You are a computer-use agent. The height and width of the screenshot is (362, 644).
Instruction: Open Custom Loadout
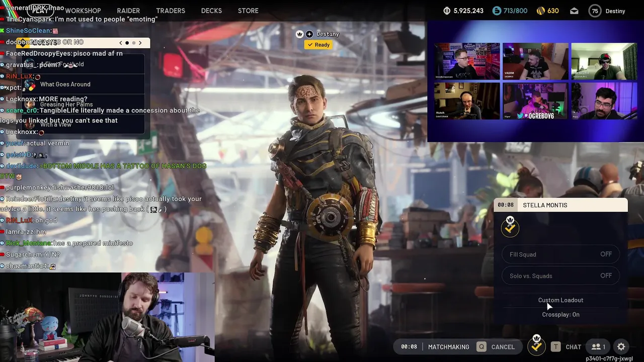[x=560, y=300]
